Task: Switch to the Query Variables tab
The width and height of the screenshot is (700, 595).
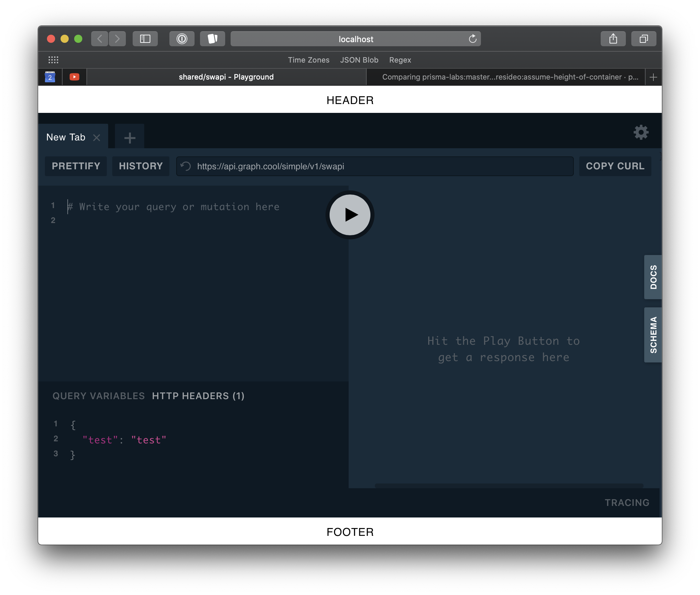Action: tap(99, 396)
